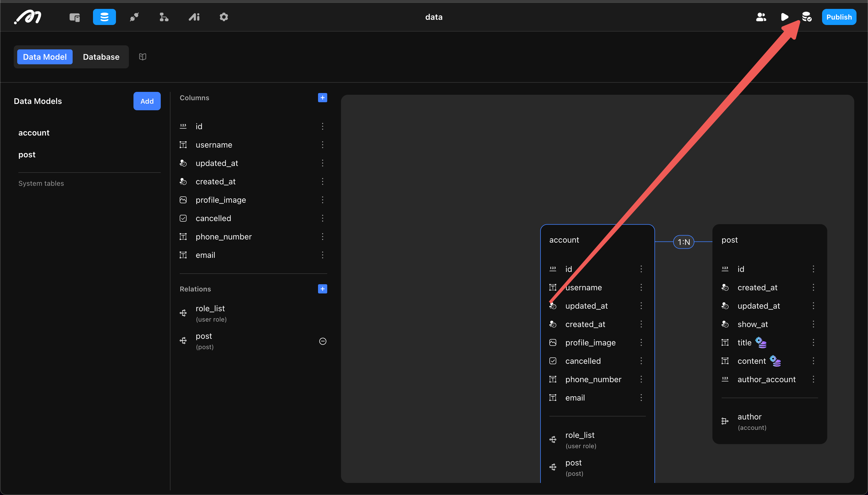Open the post card's title options menu
868x495 pixels.
[814, 342]
